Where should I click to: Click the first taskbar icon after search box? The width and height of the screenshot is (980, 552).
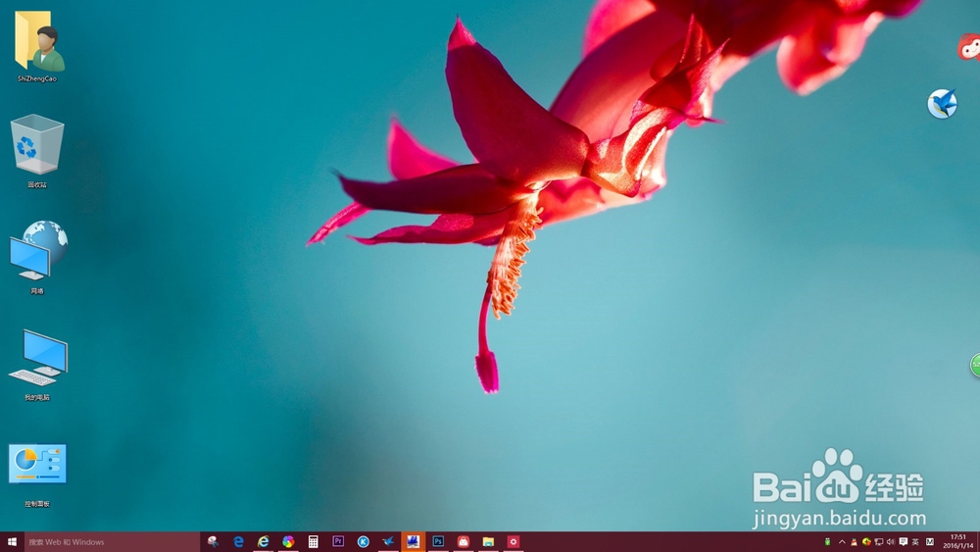pyautogui.click(x=213, y=542)
